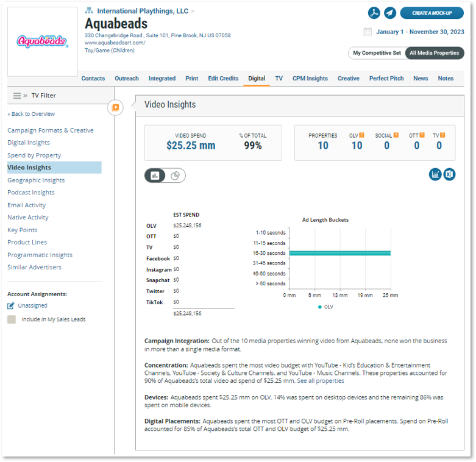Open the Contacts tab
The width and height of the screenshot is (476, 462).
pos(93,78)
